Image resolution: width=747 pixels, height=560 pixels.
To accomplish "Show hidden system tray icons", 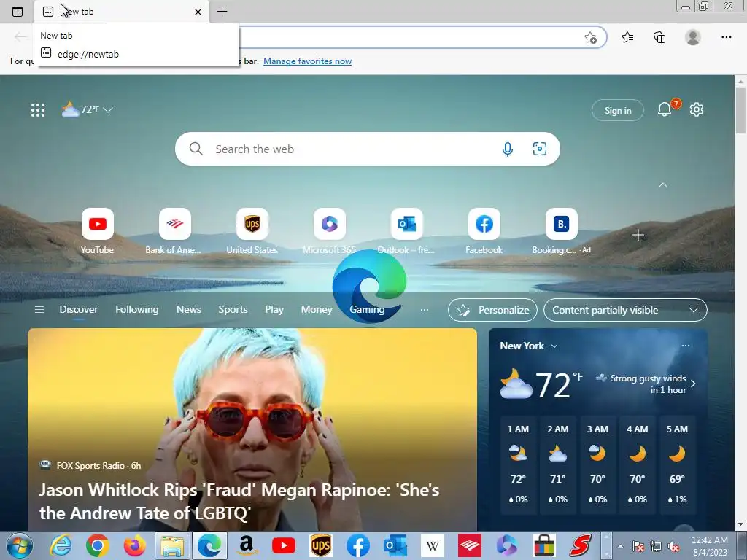I will pyautogui.click(x=620, y=546).
